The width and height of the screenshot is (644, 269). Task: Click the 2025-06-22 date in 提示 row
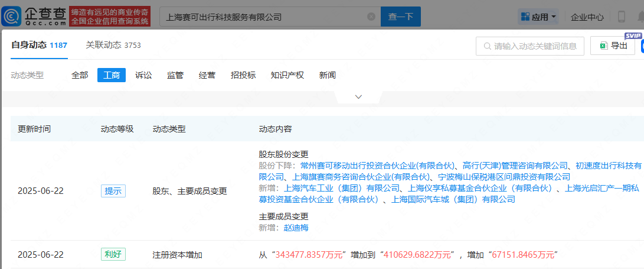click(41, 192)
